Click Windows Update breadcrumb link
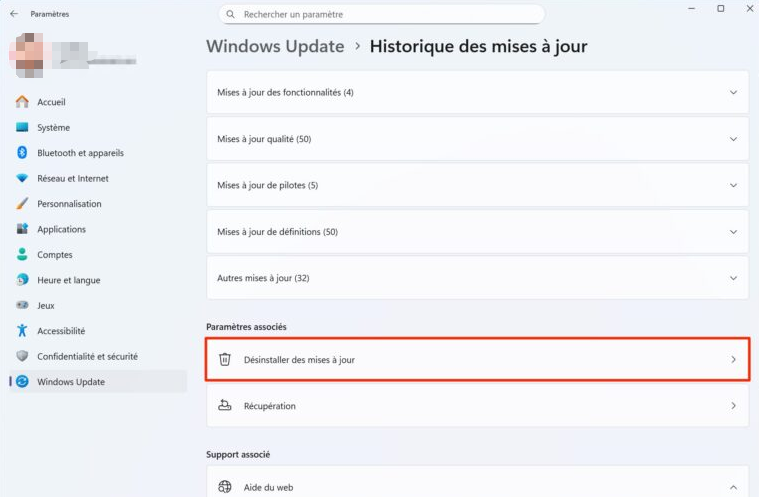 275,46
